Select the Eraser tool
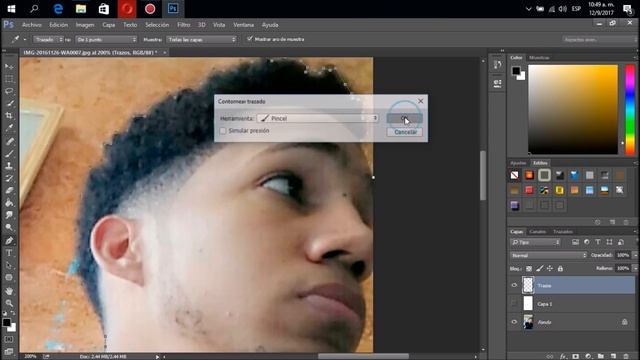Image resolution: width=640 pixels, height=360 pixels. [x=9, y=191]
